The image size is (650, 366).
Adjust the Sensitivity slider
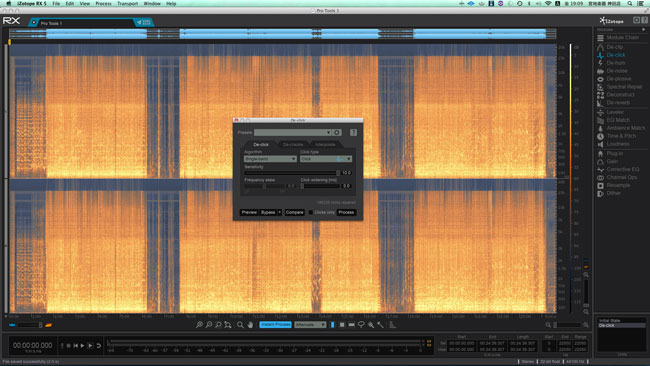click(292, 173)
